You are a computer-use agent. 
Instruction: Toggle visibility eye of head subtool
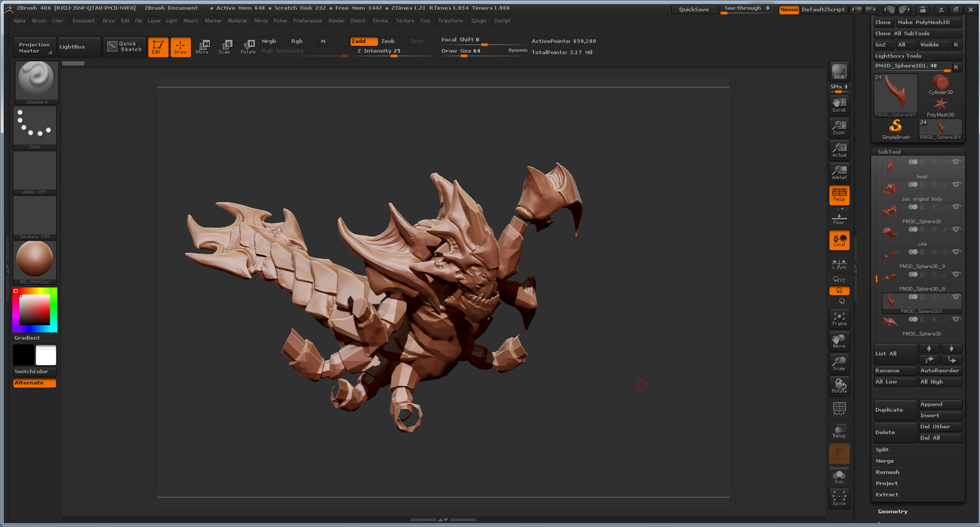click(956, 162)
